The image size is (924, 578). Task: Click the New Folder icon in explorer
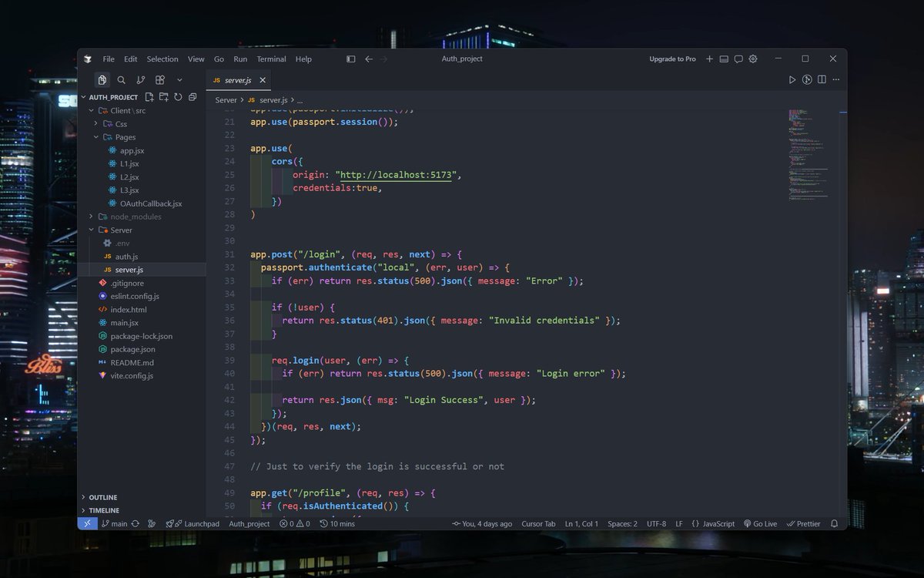pyautogui.click(x=164, y=97)
